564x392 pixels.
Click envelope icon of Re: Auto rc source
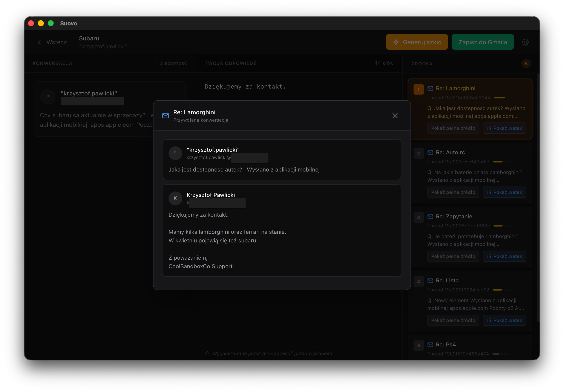click(x=430, y=153)
